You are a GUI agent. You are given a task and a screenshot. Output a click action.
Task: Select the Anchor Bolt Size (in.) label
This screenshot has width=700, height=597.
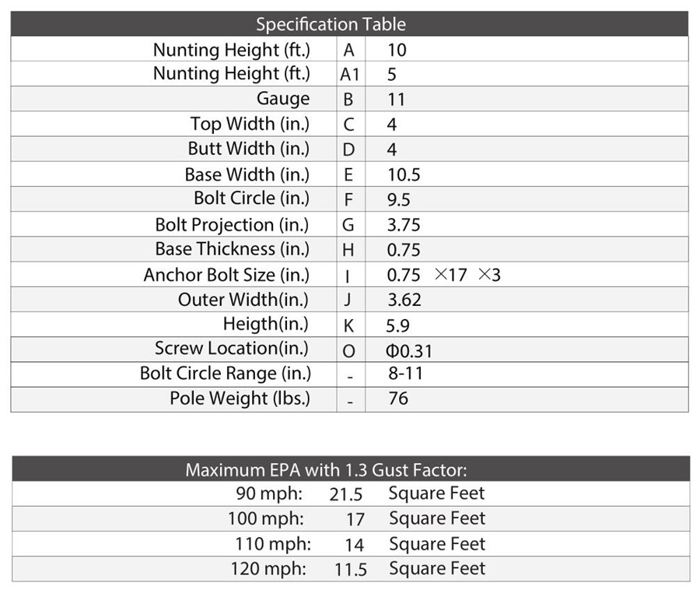[x=226, y=275]
